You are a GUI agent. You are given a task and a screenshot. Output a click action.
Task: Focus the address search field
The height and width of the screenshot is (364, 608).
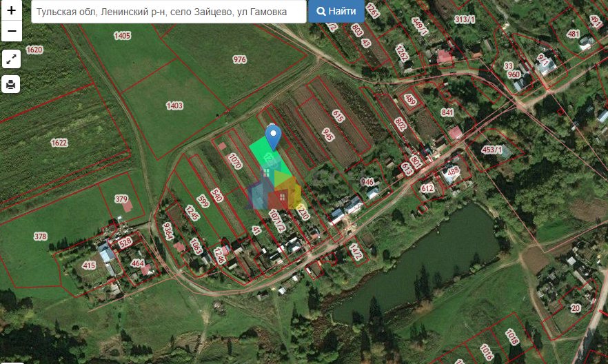[169, 12]
